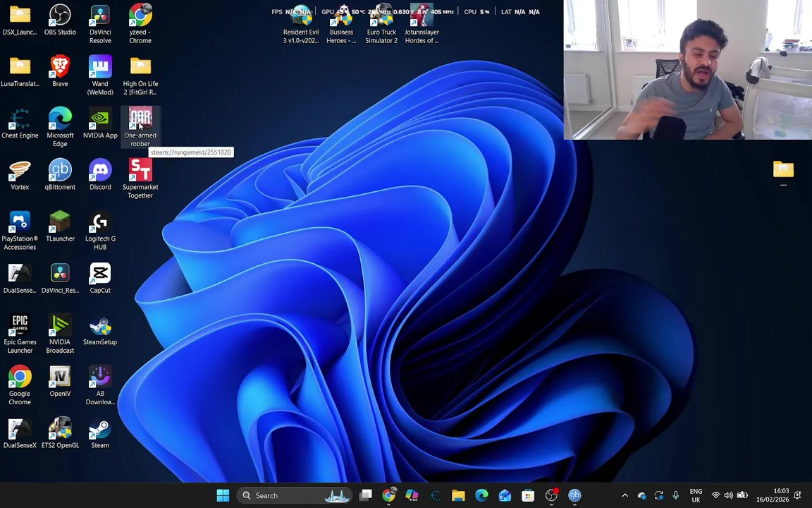Open Microsoft Edge from the taskbar
Screen dimensions: 812x508
pos(481,495)
